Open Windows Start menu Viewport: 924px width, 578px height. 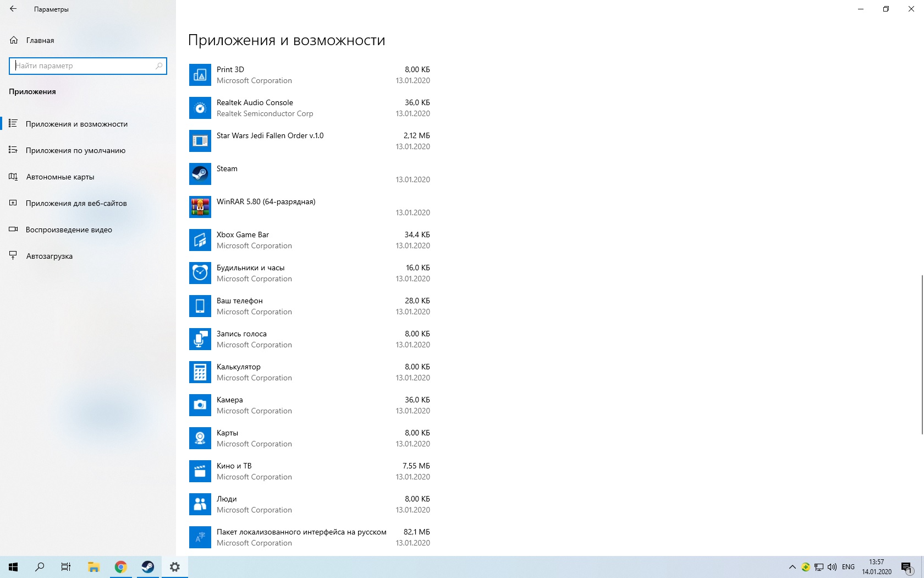point(13,567)
